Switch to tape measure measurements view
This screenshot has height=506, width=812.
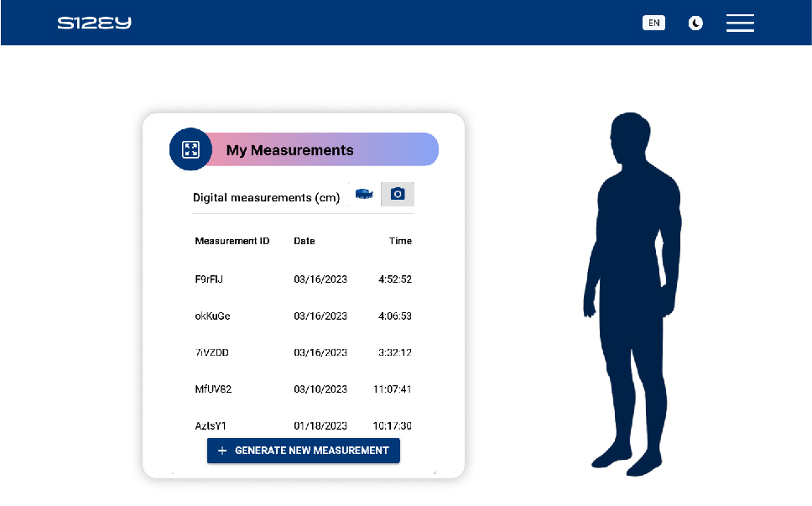[x=364, y=194]
